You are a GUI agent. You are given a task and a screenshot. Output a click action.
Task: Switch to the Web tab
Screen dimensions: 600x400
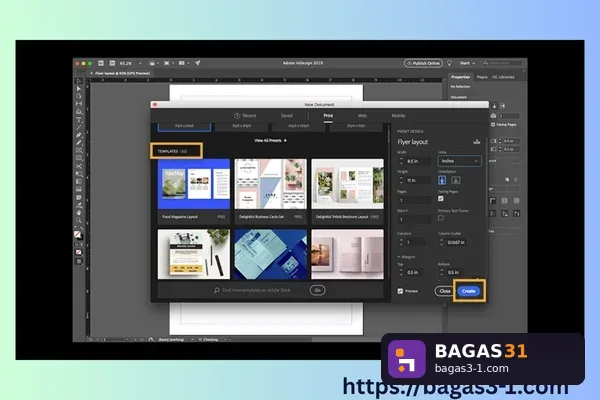(362, 116)
